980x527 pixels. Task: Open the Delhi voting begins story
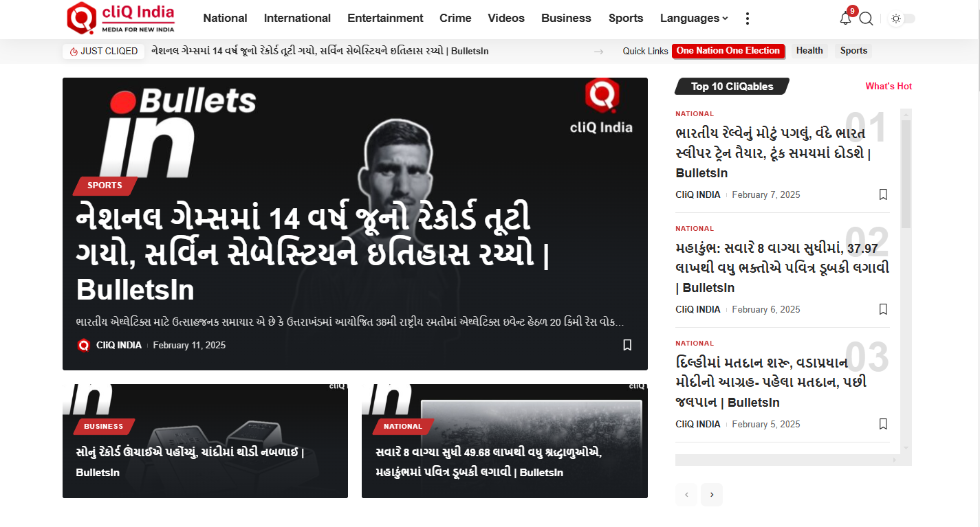(772, 383)
